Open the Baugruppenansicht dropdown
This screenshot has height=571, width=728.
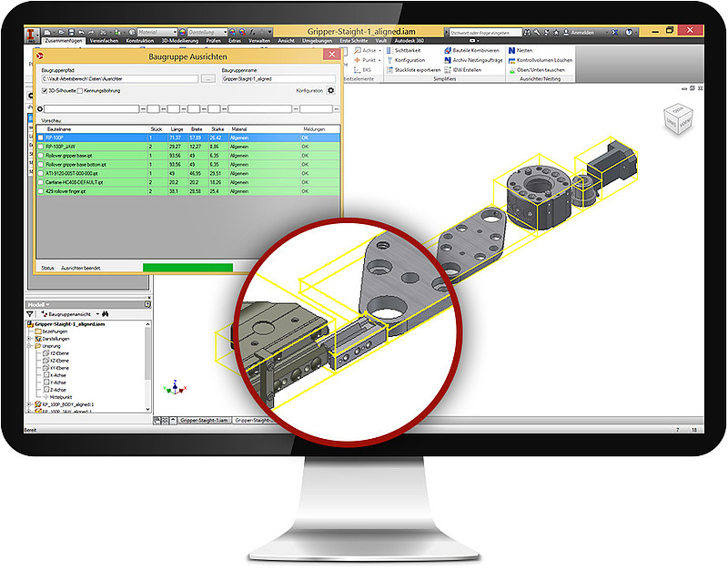point(97,314)
